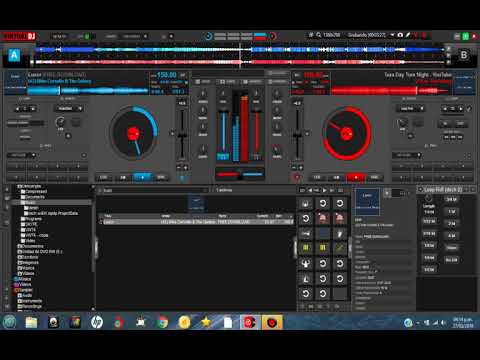Trigger the first yellow sampler pad
Viewport: 480px width, 360px height.
[x=306, y=247]
